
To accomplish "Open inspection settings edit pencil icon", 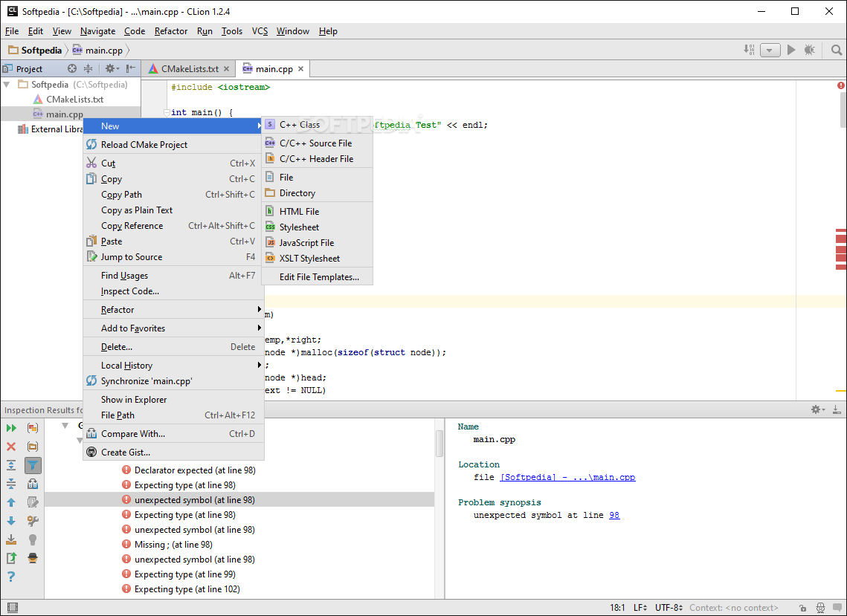I will tap(33, 502).
